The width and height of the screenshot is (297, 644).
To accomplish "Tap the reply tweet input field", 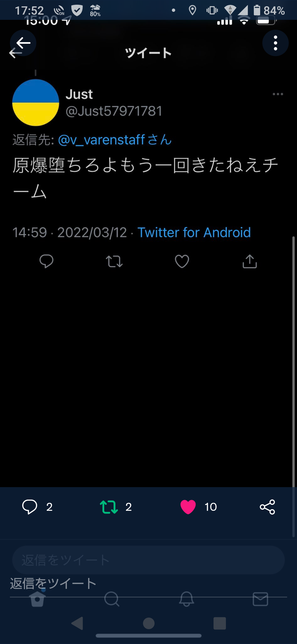I will coord(148,560).
